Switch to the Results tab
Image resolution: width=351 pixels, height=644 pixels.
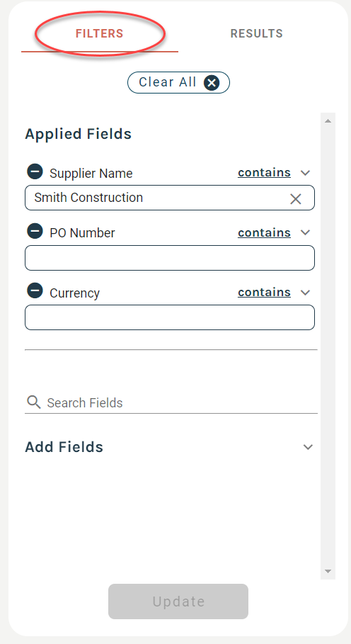pyautogui.click(x=257, y=33)
